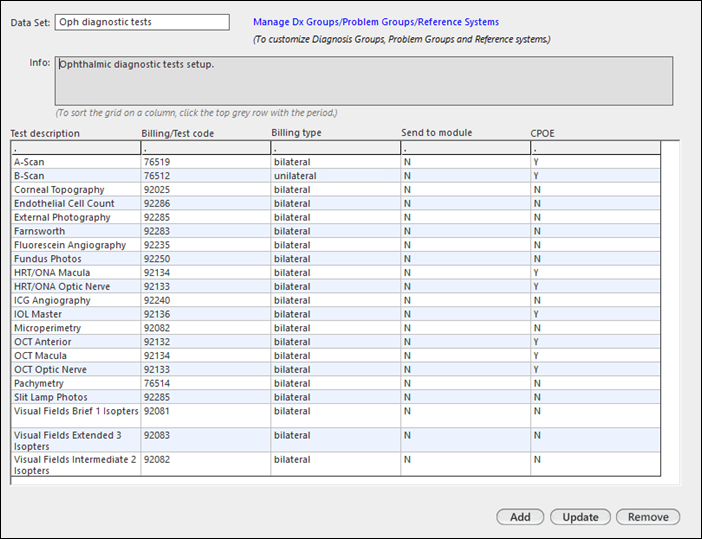This screenshot has width=702, height=539.
Task: Click into the Info text area
Action: click(x=364, y=81)
